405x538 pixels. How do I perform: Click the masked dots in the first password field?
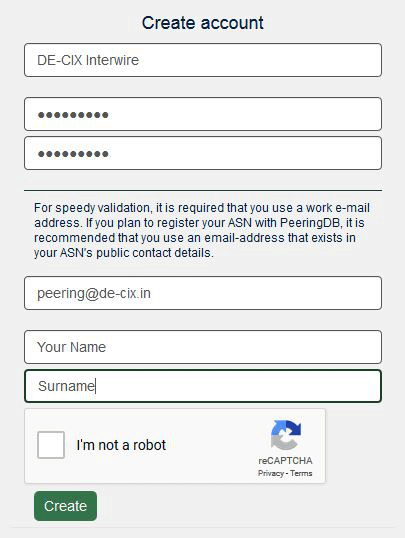click(x=73, y=115)
